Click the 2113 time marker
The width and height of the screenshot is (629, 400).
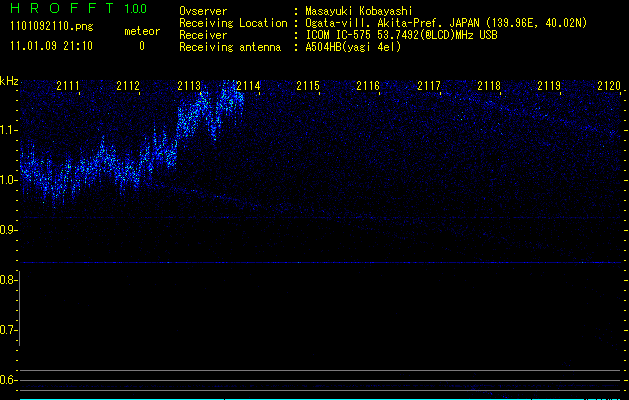[x=189, y=86]
